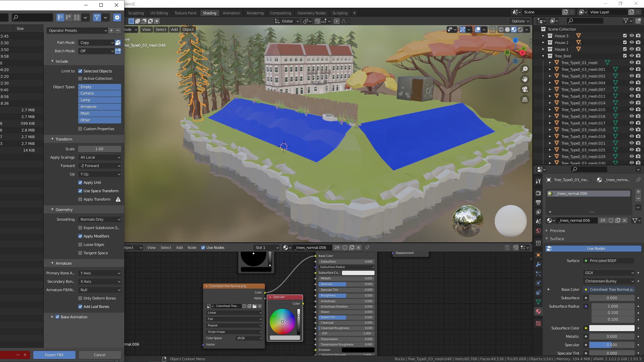Image resolution: width=644 pixels, height=362 pixels.
Task: Open the Modifier properties wrench tab
Action: point(538,264)
